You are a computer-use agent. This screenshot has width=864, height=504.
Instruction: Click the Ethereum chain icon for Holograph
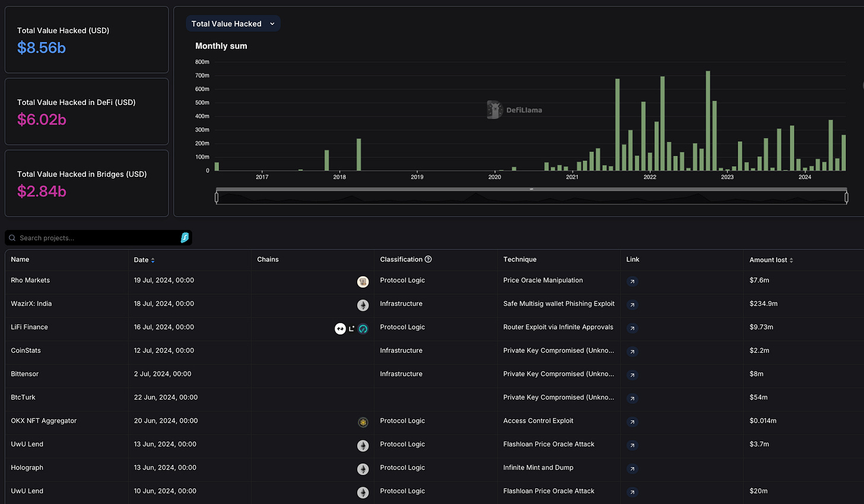363,469
